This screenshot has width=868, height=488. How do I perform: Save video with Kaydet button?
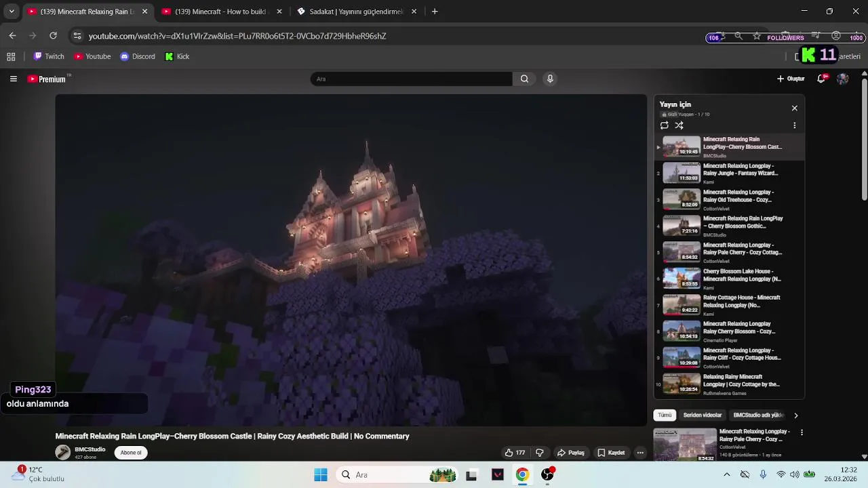click(x=611, y=453)
